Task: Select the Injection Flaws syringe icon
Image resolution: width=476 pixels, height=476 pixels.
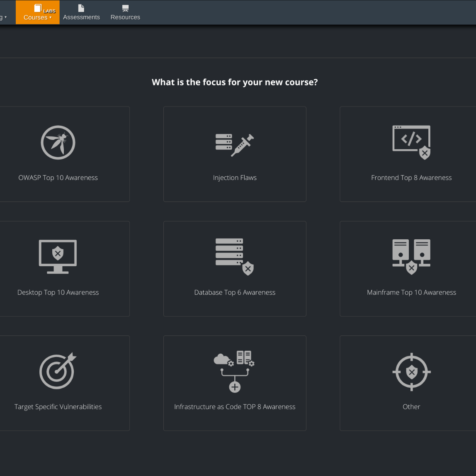Action: pos(235,145)
